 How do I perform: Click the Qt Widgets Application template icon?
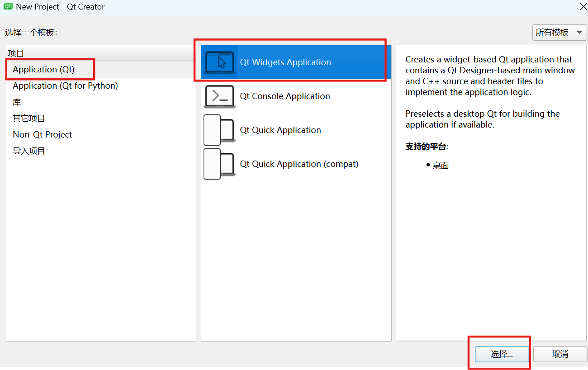click(x=220, y=62)
